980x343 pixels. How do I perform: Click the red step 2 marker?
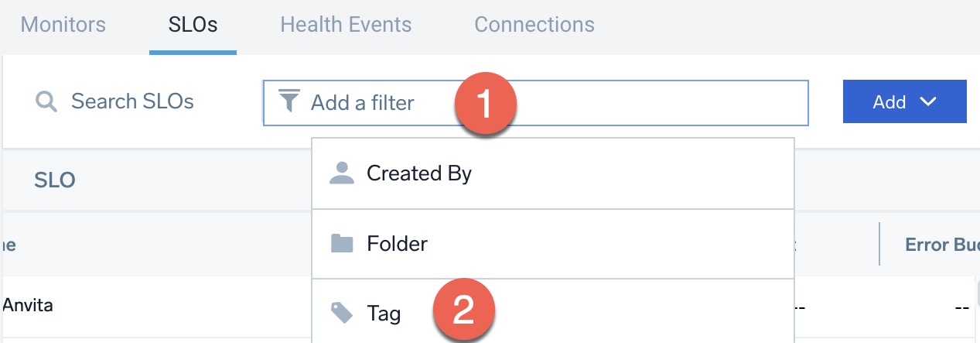[x=463, y=310]
